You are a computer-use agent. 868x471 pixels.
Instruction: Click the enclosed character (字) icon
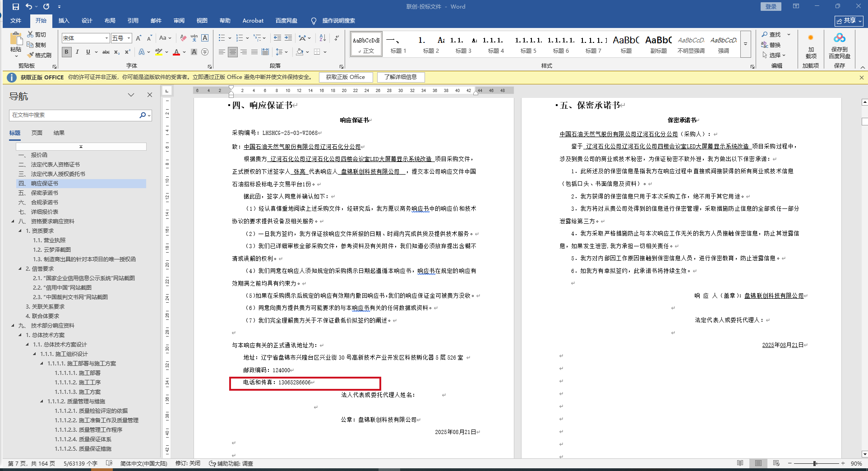click(205, 52)
